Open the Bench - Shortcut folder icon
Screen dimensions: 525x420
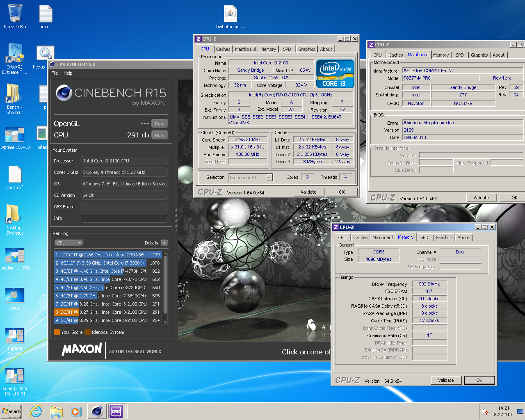pyautogui.click(x=15, y=99)
